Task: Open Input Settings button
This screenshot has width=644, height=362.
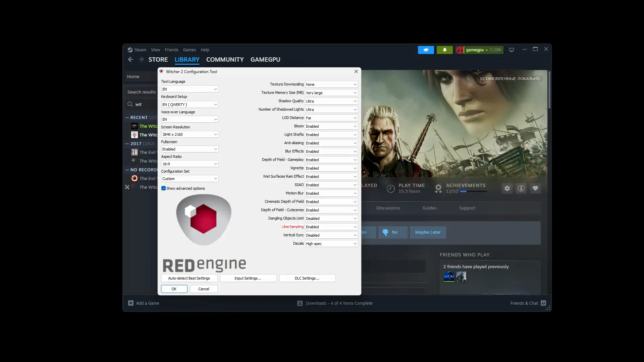Action: [x=248, y=278]
